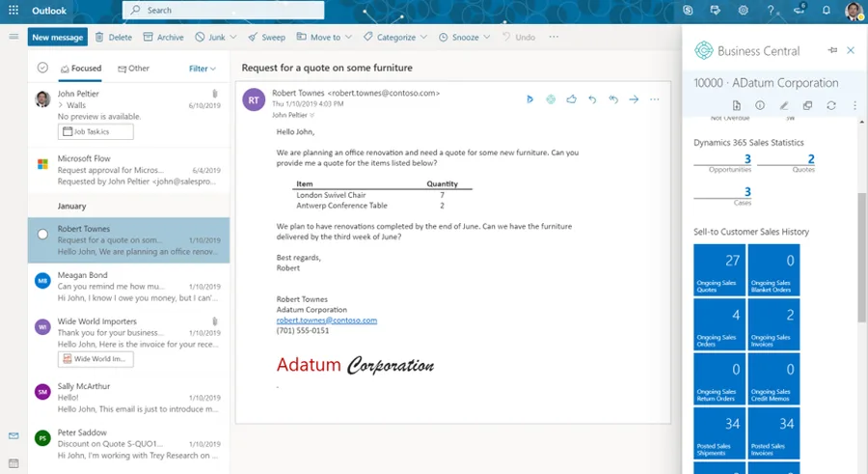Viewport: 868px width, 474px height.
Task: Pin the Business Central pane
Action: point(832,50)
